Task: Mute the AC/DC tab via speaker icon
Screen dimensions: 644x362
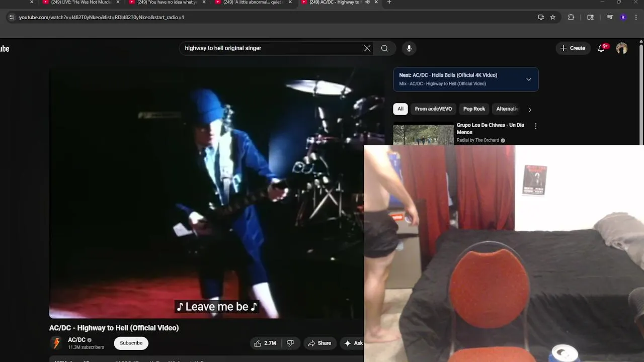Action: 367,3
